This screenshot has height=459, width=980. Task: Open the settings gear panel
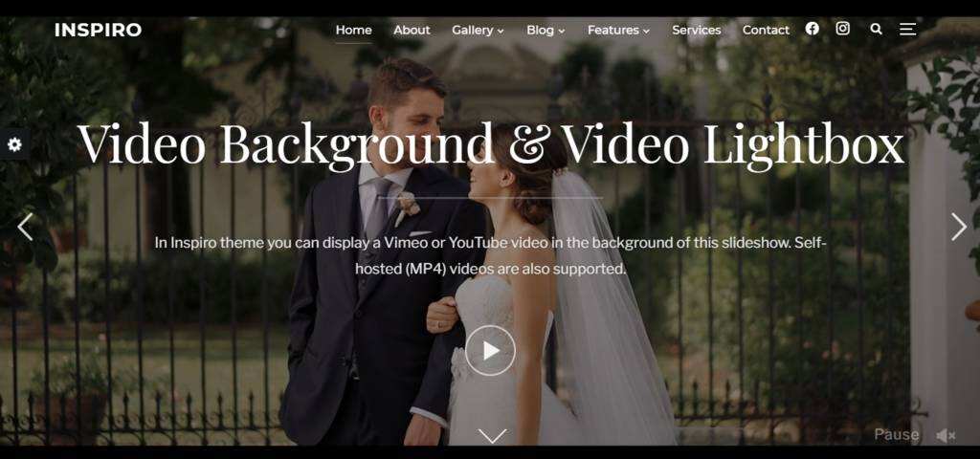click(x=13, y=145)
